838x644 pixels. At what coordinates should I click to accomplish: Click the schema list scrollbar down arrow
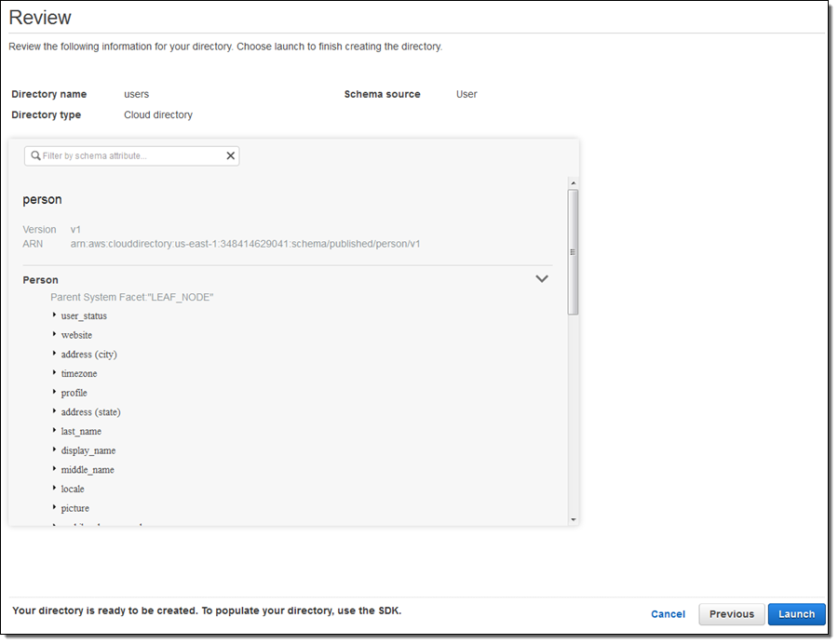click(573, 519)
